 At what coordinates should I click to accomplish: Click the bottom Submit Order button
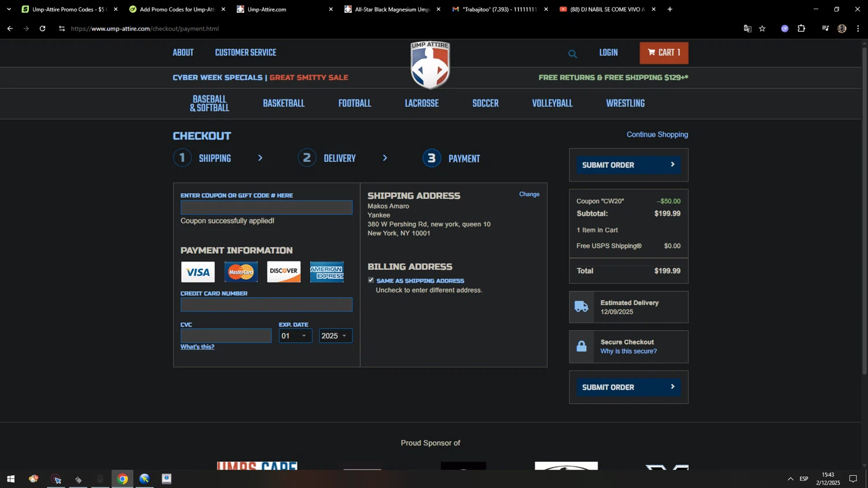click(x=628, y=387)
